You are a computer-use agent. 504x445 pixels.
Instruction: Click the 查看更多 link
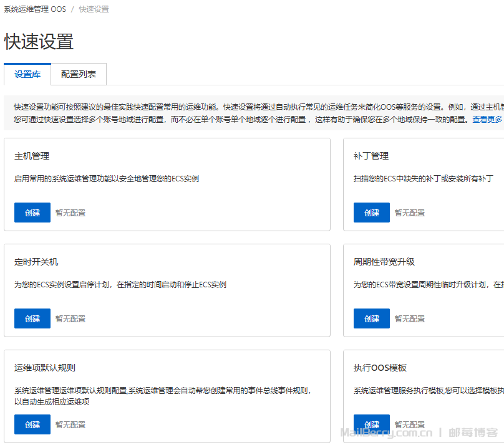[487, 119]
